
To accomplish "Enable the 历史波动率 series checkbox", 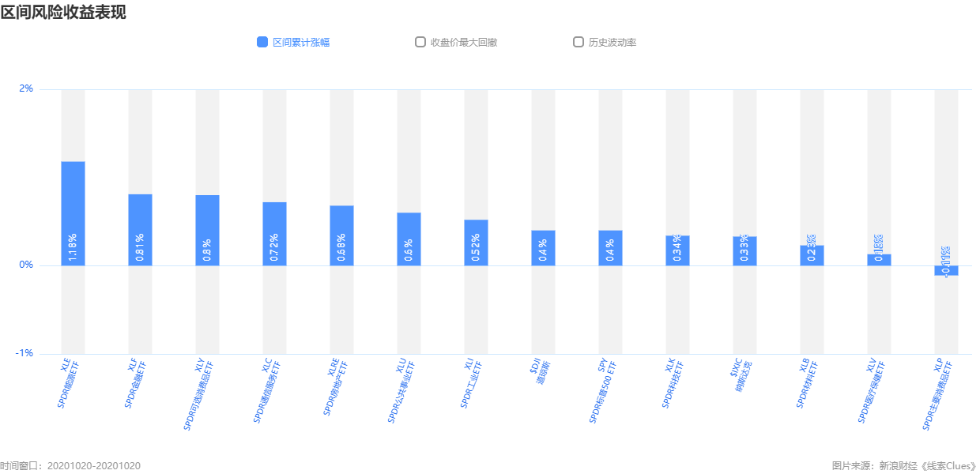I will pos(579,42).
